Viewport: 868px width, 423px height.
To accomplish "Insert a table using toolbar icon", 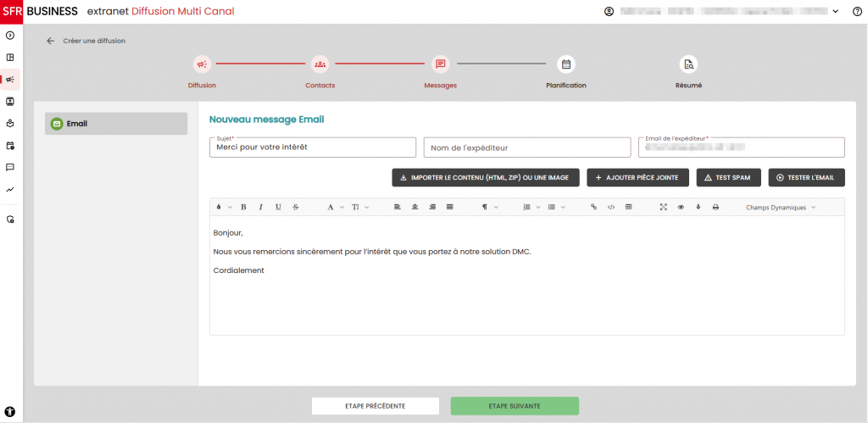I will [x=628, y=207].
